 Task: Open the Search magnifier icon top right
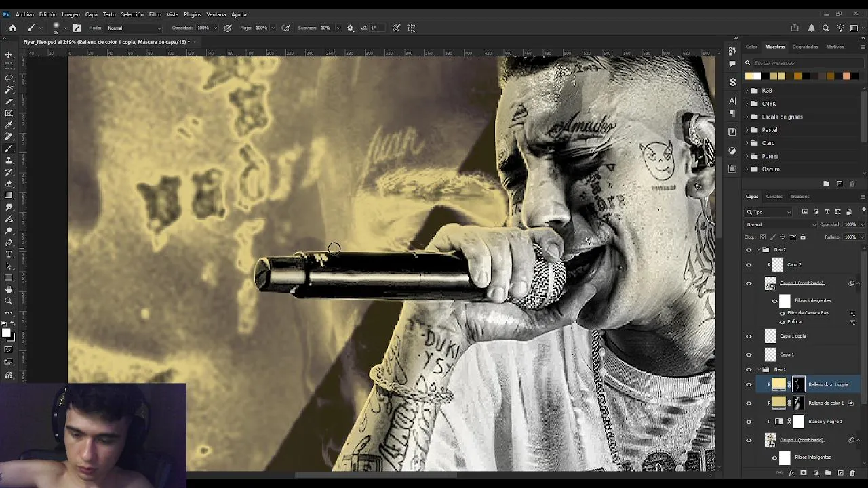tap(826, 28)
